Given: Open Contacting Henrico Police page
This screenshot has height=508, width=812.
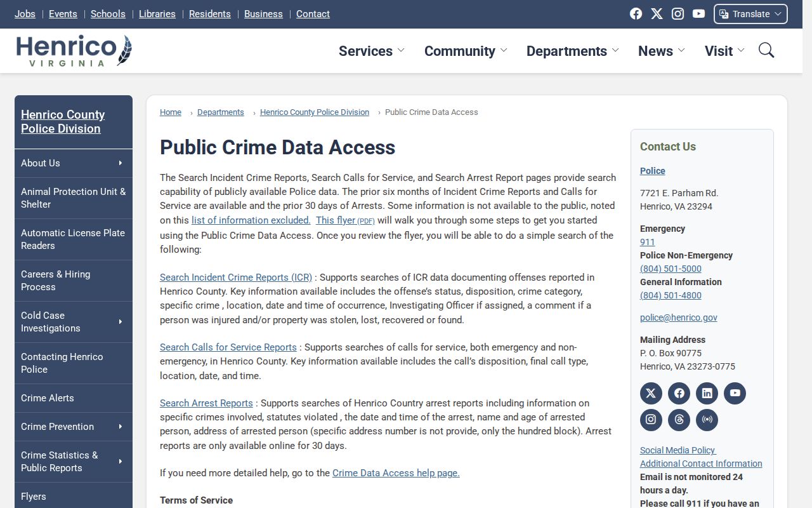Looking at the screenshot, I should [74, 363].
